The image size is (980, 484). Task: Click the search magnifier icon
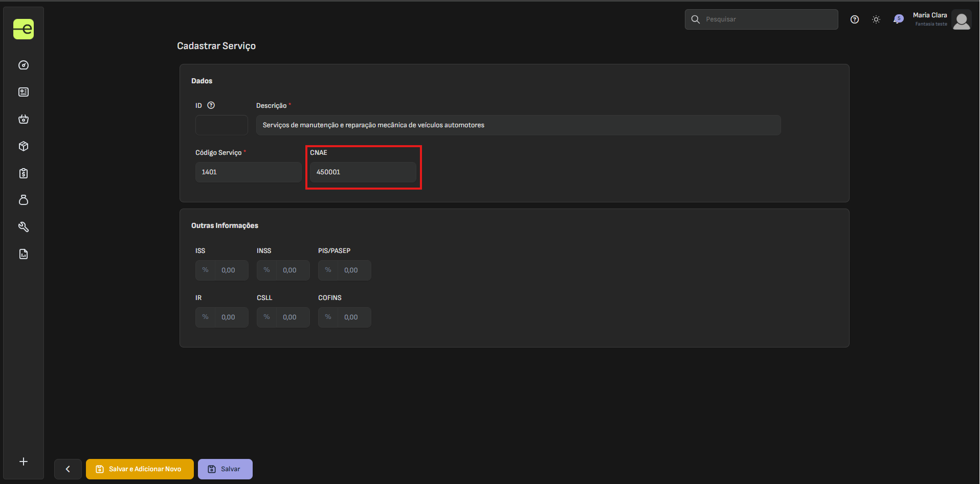pos(696,19)
